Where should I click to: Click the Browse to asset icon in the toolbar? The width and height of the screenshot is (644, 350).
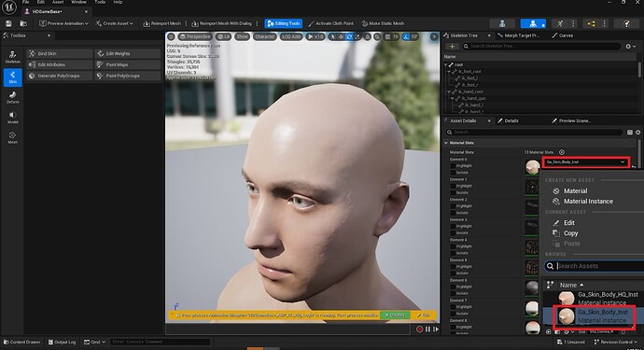coord(23,24)
